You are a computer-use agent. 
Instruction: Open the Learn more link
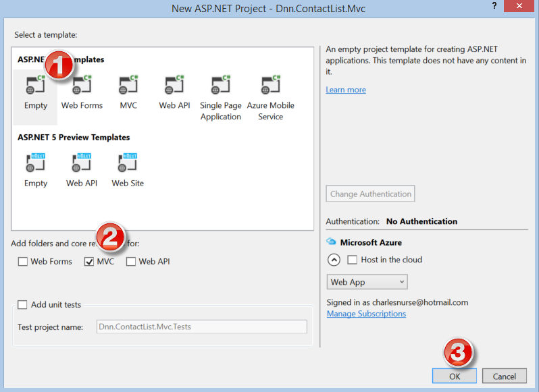point(346,90)
